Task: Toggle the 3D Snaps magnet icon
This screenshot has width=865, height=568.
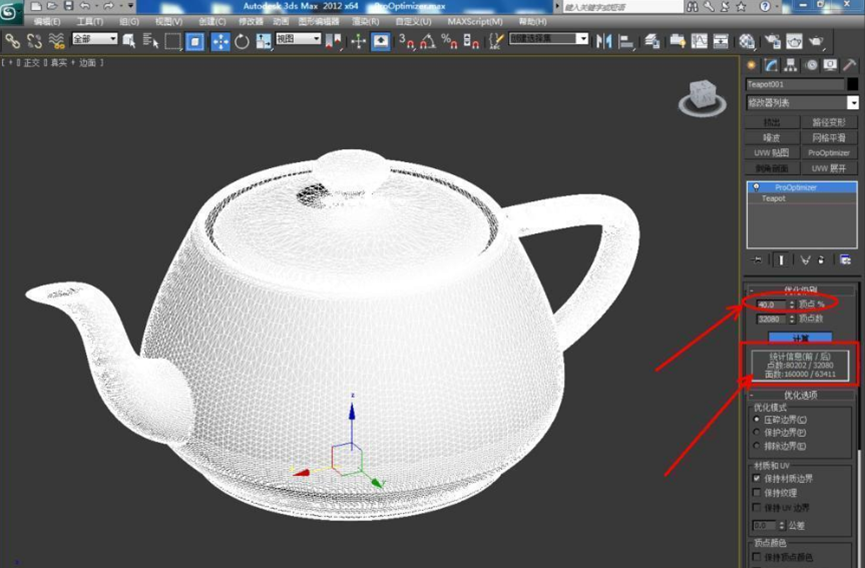Action: (x=407, y=41)
